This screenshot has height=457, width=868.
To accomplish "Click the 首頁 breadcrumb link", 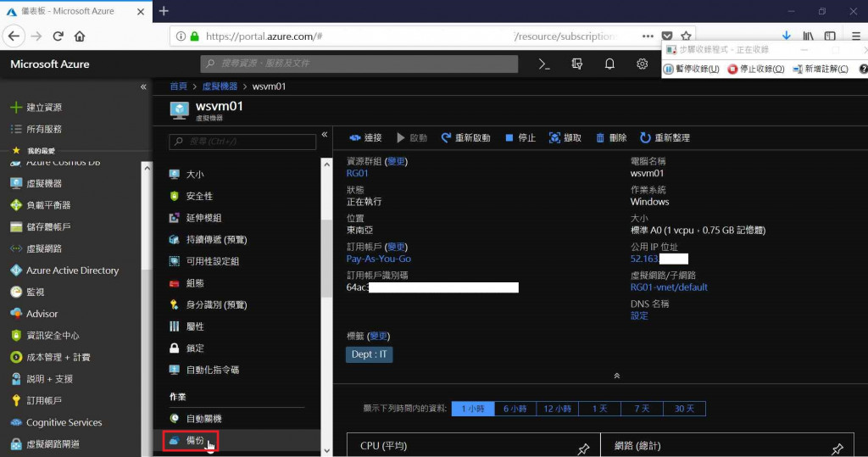I will pos(178,86).
